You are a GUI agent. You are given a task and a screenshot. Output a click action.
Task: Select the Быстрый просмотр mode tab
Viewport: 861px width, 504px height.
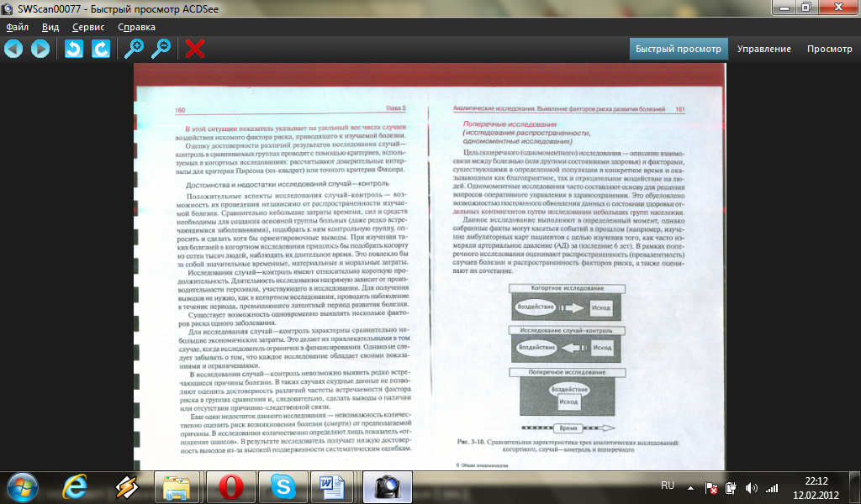click(679, 49)
